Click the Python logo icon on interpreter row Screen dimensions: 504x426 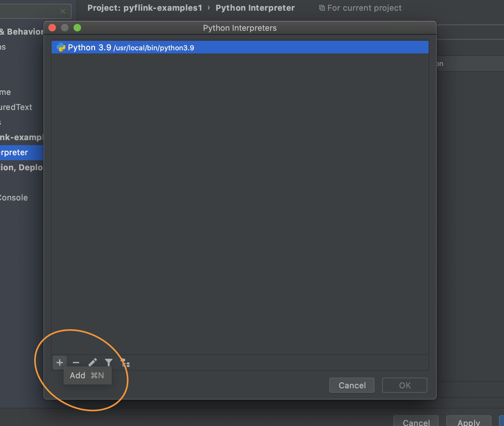point(61,47)
